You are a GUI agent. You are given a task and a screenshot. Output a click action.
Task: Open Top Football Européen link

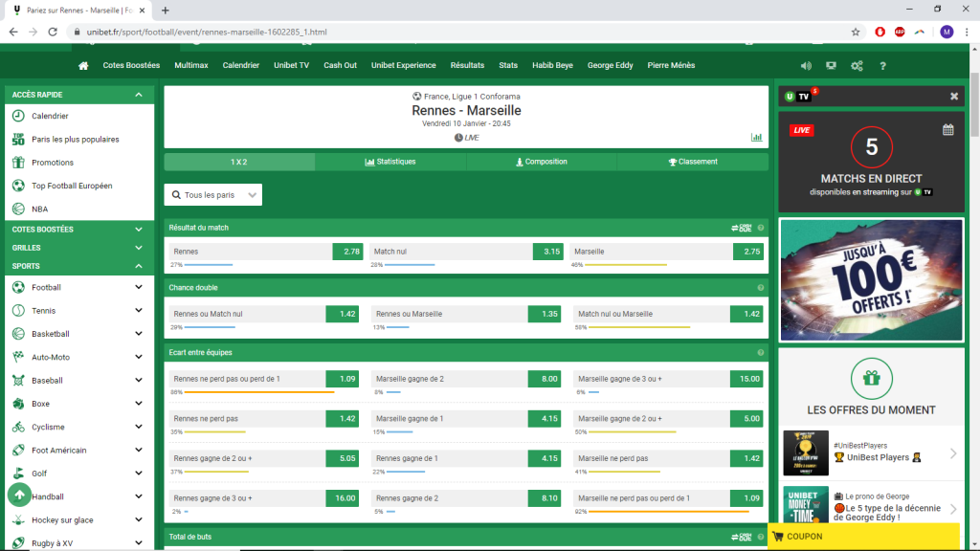[x=72, y=186]
